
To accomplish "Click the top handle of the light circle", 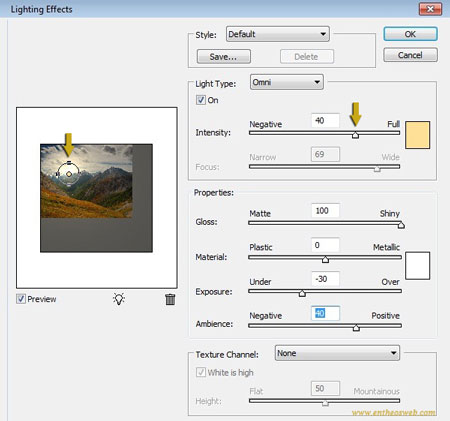I will [69, 163].
